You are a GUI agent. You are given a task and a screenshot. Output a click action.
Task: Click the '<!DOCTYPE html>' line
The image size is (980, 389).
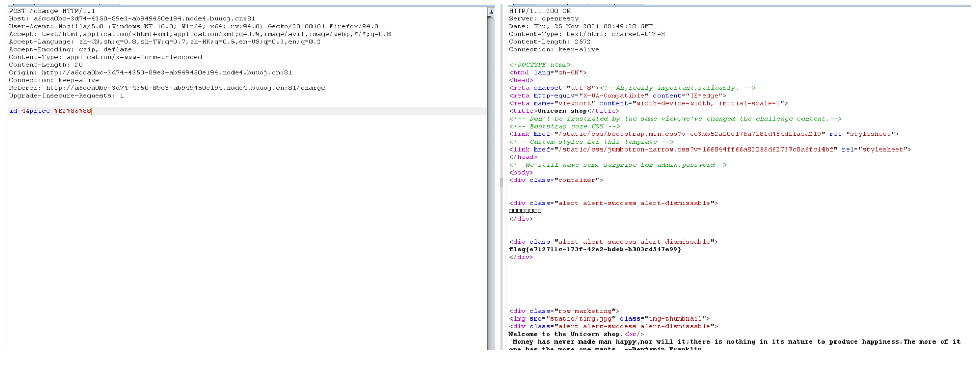540,65
